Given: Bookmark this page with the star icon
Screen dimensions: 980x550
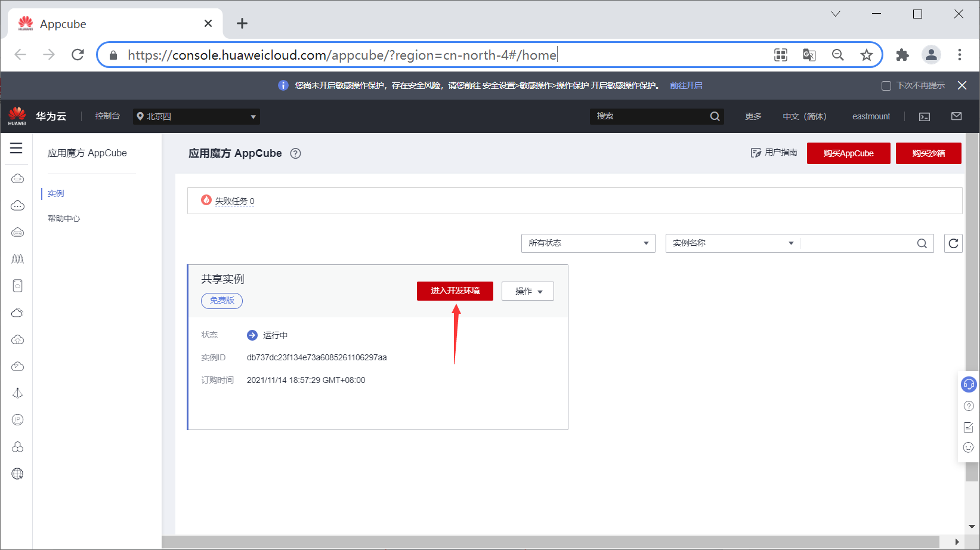Looking at the screenshot, I should pos(867,55).
